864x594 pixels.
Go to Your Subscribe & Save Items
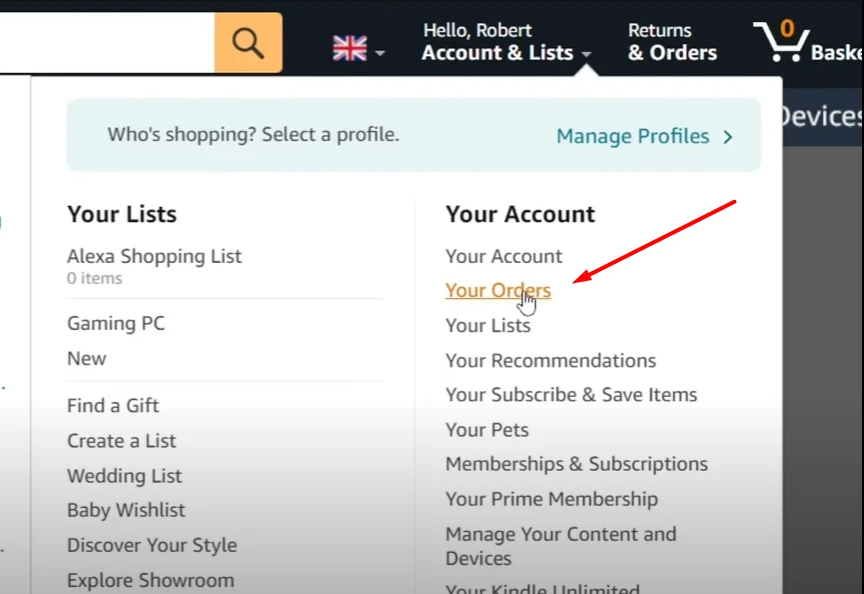click(x=571, y=395)
